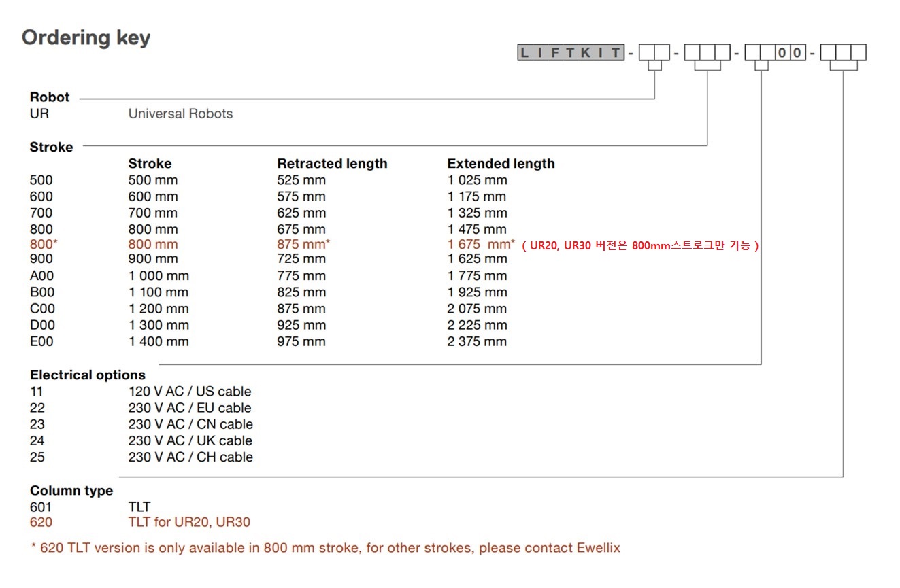Click stroke code E00 in the table
This screenshot has height=588, width=900.
pyautogui.click(x=41, y=341)
